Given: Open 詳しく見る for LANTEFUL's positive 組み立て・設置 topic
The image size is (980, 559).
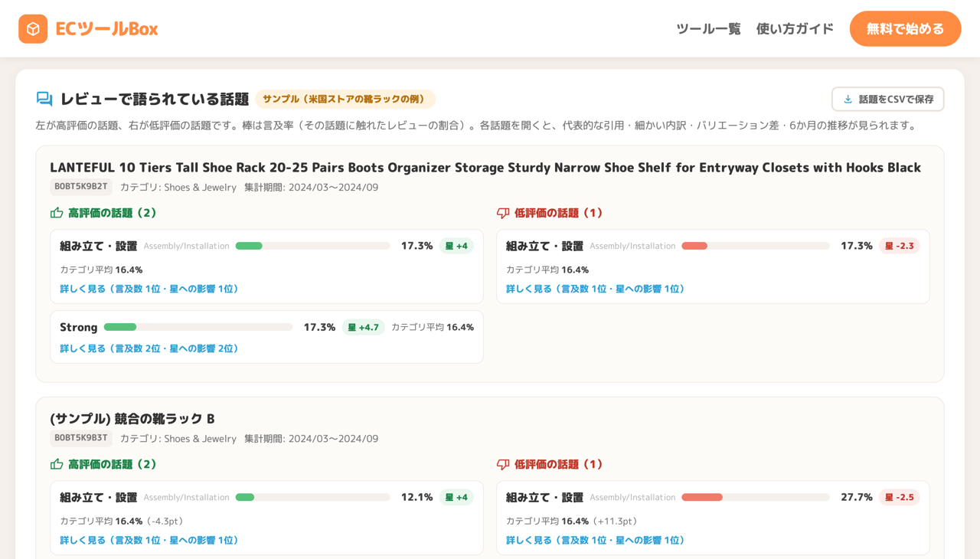Looking at the screenshot, I should [149, 289].
